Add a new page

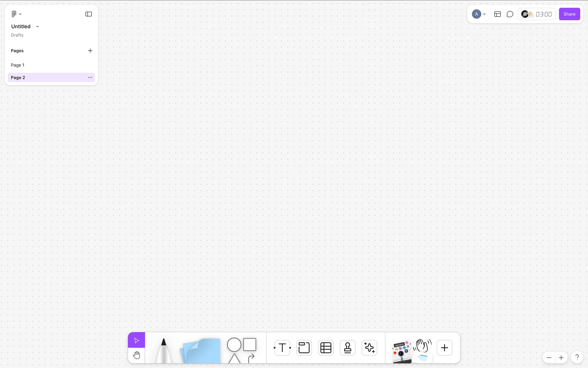pyautogui.click(x=90, y=51)
